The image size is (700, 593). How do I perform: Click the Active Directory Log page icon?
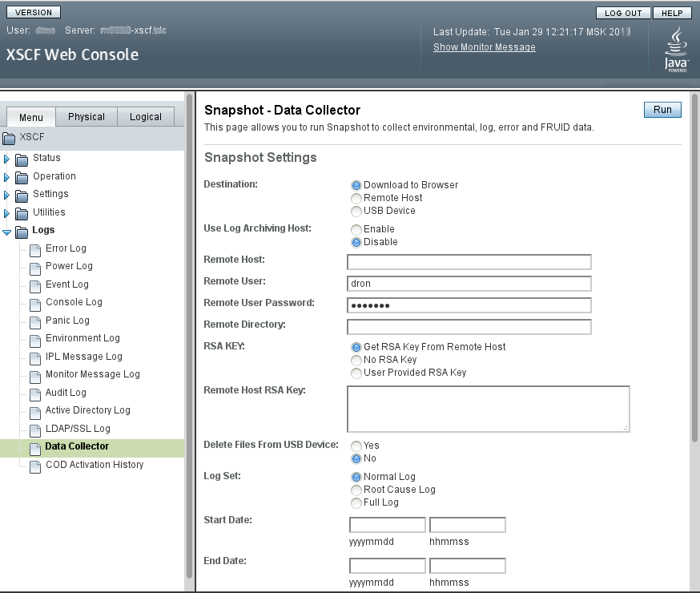(x=35, y=413)
